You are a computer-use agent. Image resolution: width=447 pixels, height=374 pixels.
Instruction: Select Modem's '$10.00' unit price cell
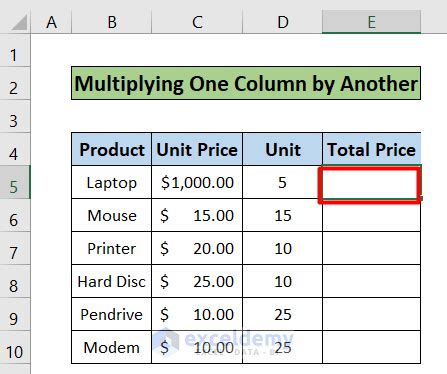pos(197,347)
